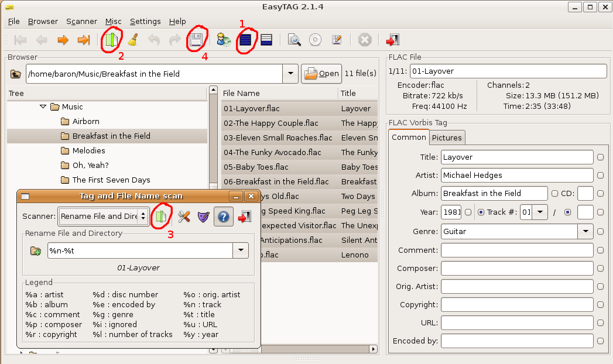Click the File Name column header
Screen dimensions: 613x364
pyautogui.click(x=279, y=94)
